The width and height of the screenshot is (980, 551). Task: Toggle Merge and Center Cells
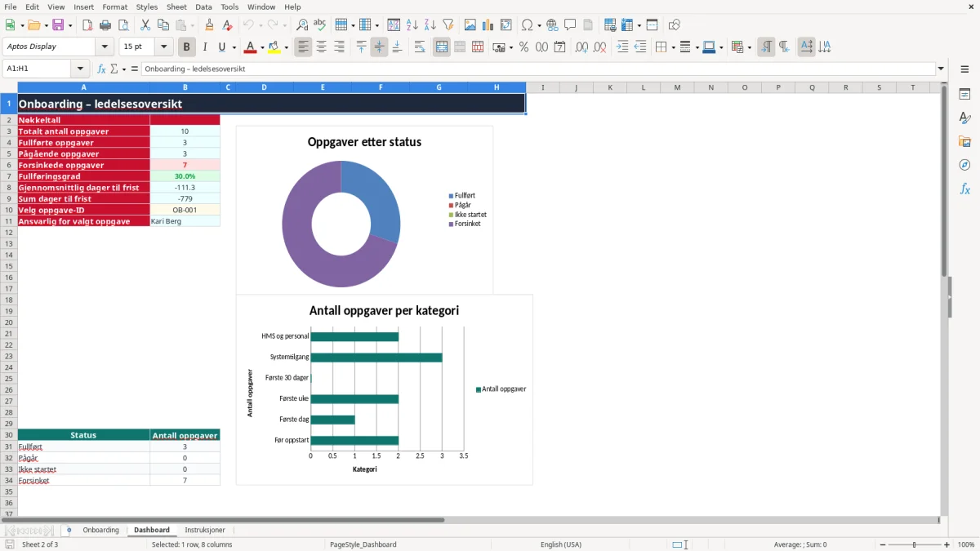coord(442,47)
